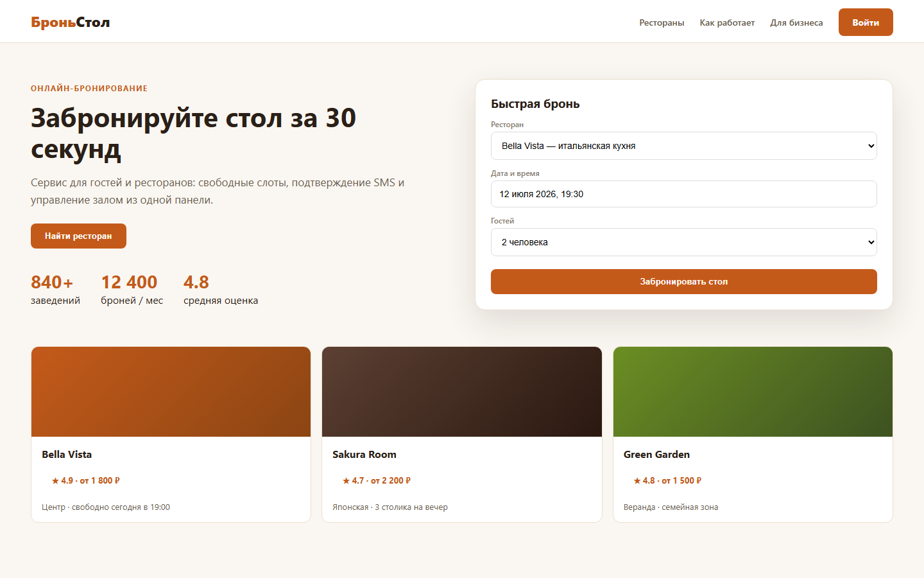This screenshot has width=924, height=578.
Task: Click Найти ресторан button
Action: (x=78, y=236)
